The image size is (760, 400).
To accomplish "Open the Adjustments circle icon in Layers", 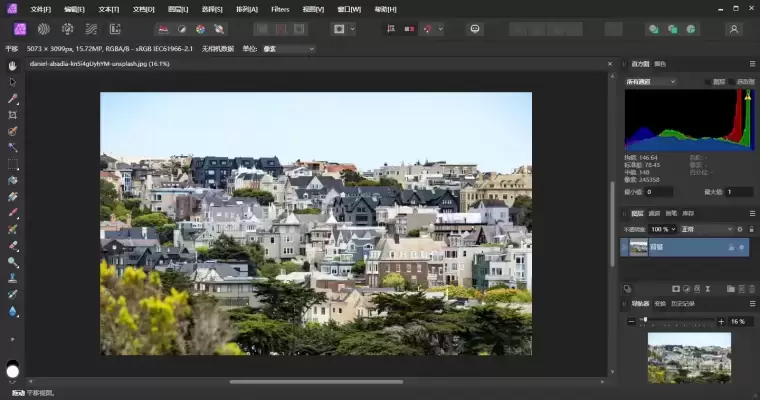I will [x=686, y=289].
